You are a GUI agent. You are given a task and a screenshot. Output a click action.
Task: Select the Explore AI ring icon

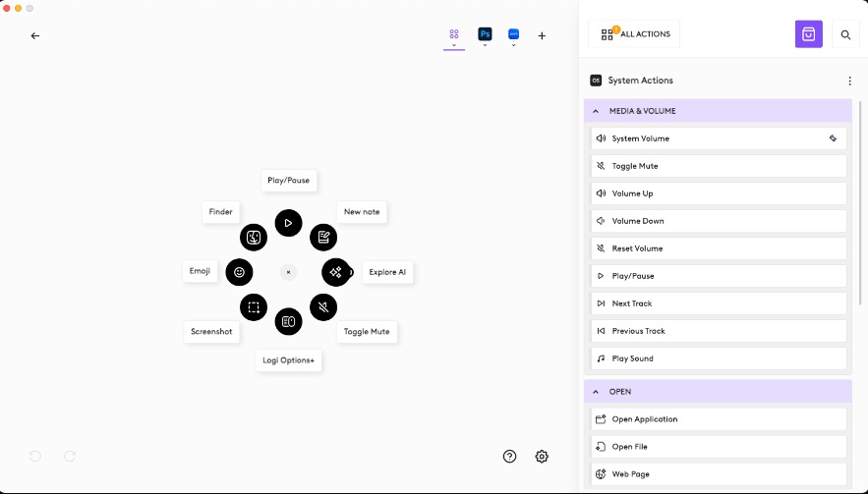[x=336, y=272]
